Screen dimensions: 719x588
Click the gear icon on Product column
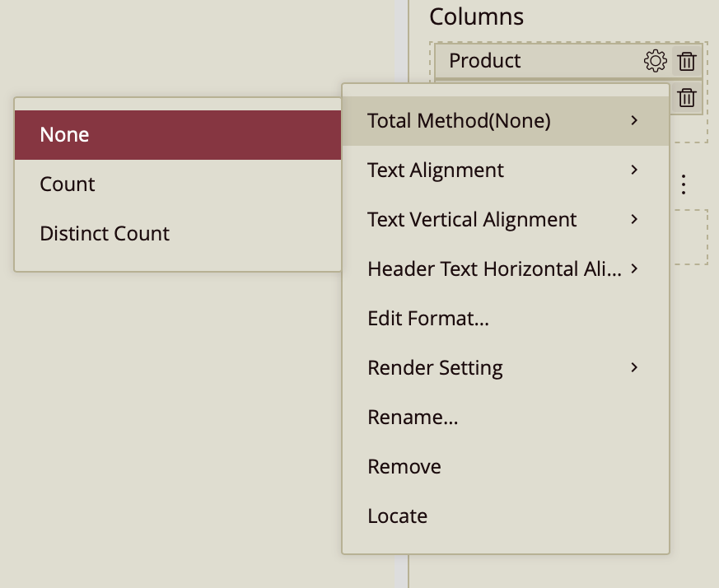pos(655,61)
